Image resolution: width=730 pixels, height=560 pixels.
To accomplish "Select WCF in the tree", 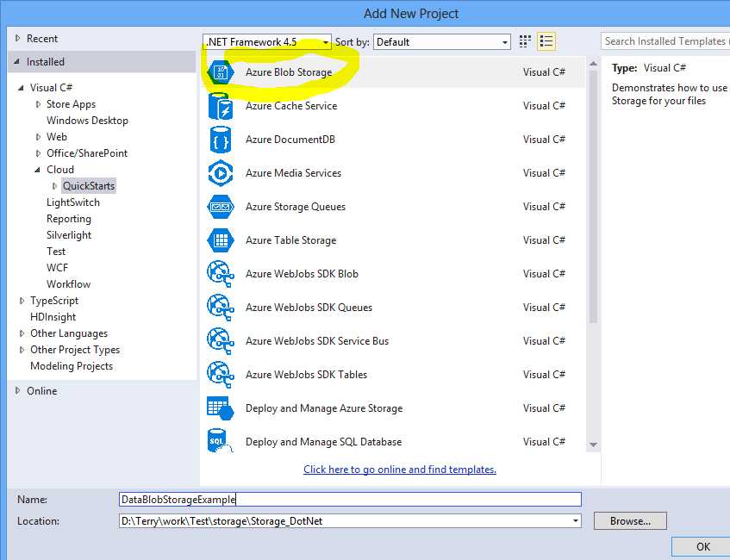I will click(57, 268).
